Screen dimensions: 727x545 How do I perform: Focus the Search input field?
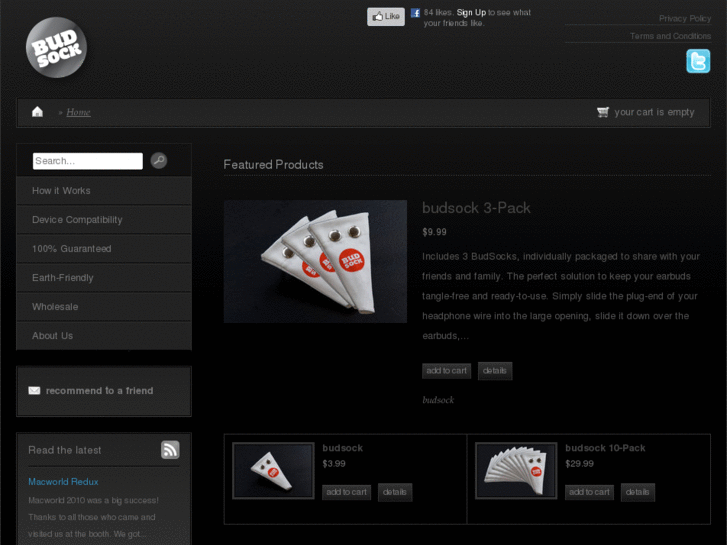pos(88,161)
